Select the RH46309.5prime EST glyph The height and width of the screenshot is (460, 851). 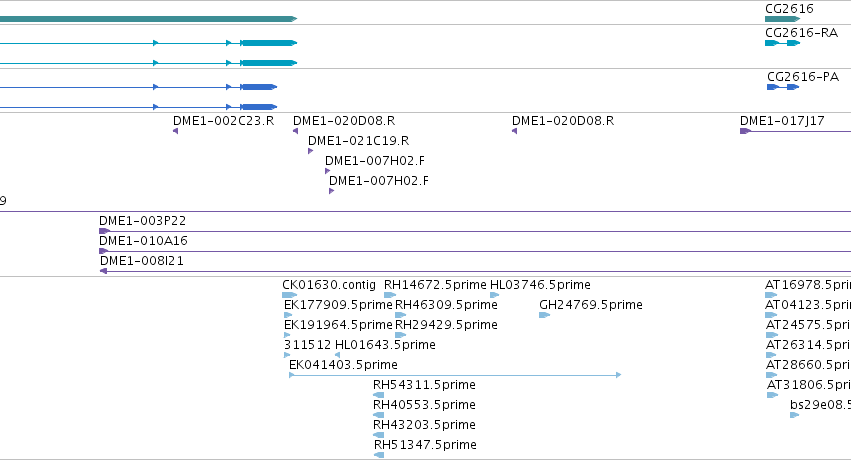click(x=401, y=315)
